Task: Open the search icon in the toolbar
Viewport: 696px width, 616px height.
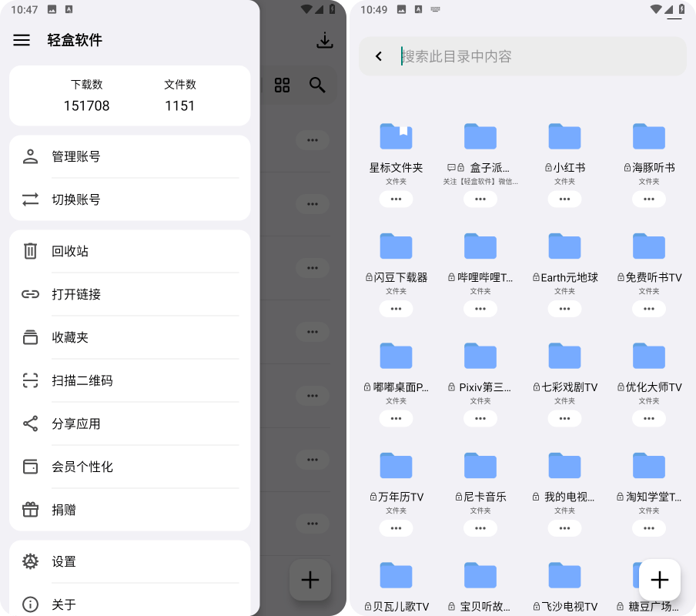Action: click(x=317, y=85)
